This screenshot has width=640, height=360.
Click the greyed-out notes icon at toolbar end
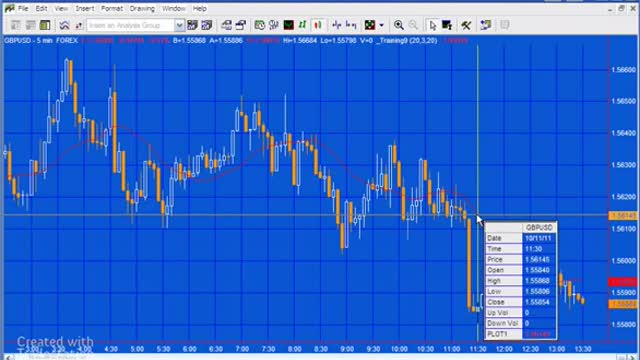point(505,25)
